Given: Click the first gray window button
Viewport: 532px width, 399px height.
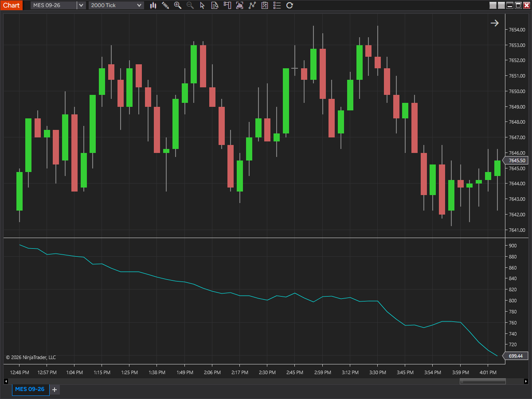Looking at the screenshot, I should (x=493, y=5).
